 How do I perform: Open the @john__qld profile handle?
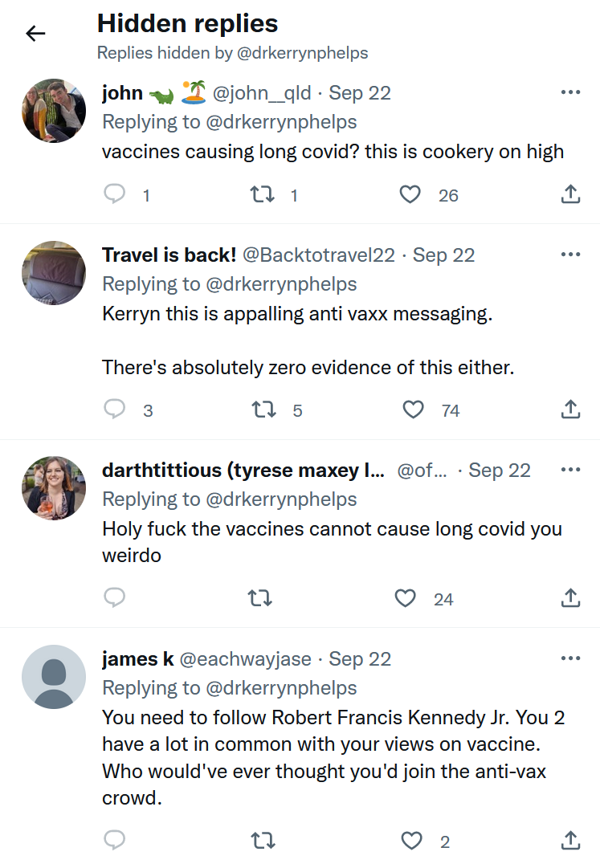point(261,93)
